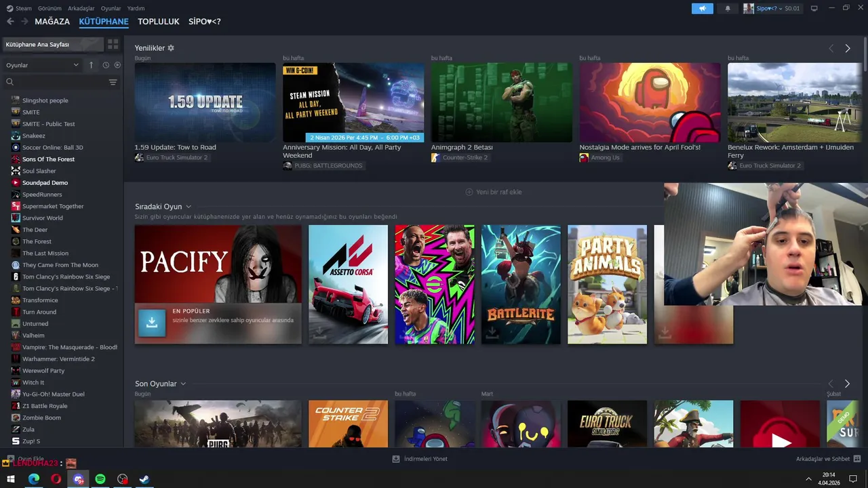Expand the Oyunlar category dropdown in sidebar
This screenshot has height=488, width=868.
[x=42, y=65]
